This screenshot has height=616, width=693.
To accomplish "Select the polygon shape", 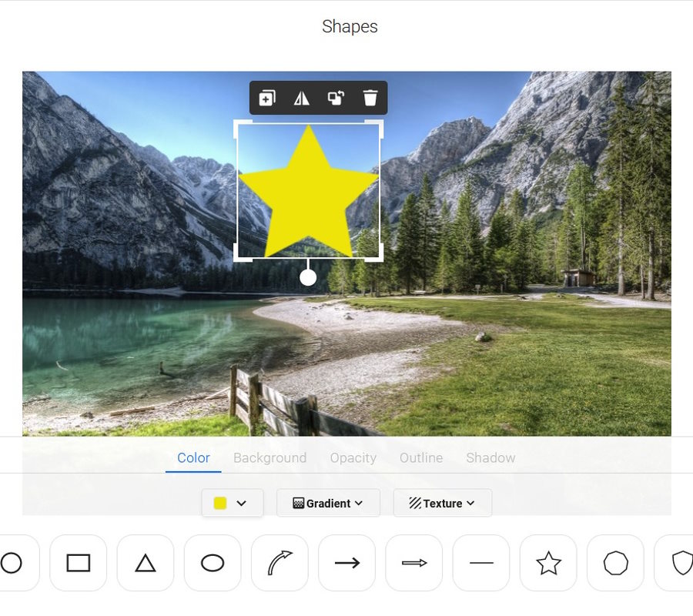I will (615, 564).
